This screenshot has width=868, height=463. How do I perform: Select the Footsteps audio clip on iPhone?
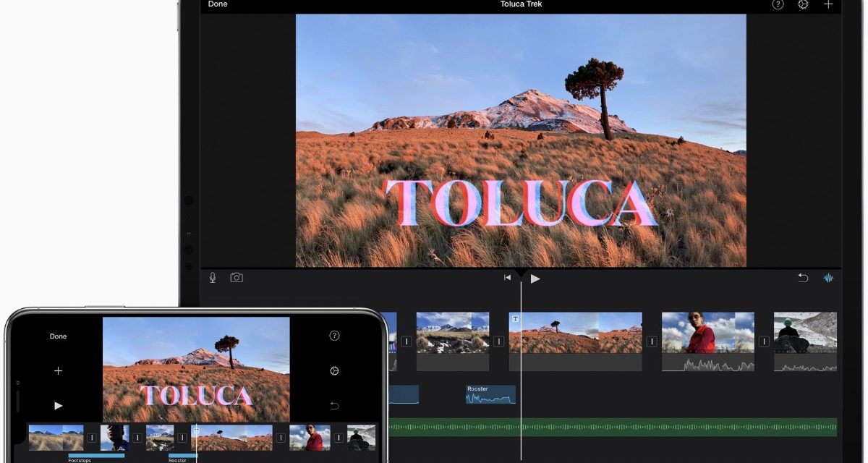pyautogui.click(x=95, y=456)
